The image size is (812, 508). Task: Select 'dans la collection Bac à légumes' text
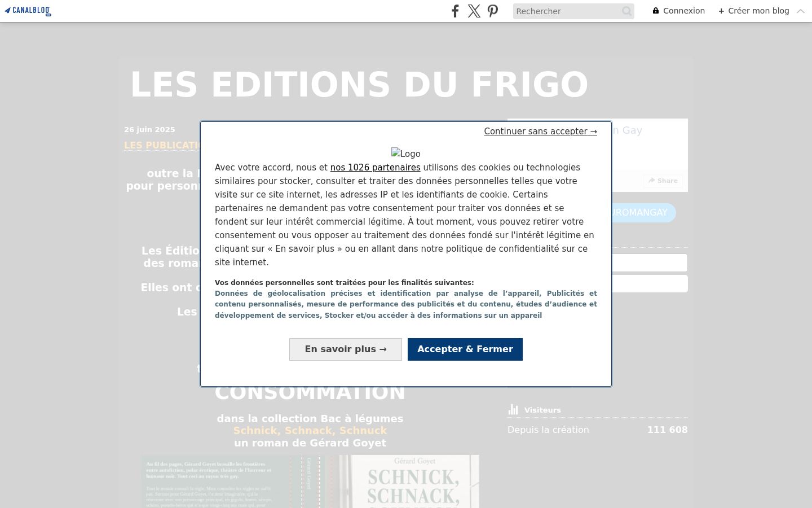(310, 419)
